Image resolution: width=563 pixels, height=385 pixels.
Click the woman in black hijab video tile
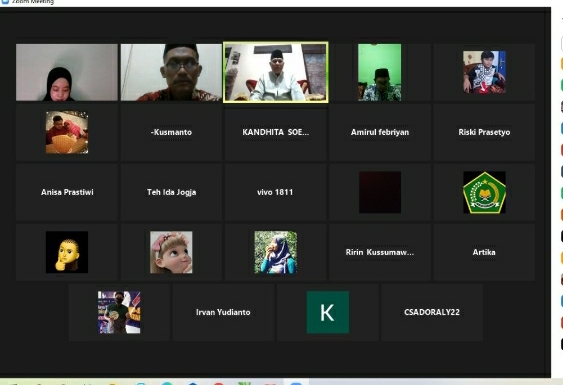click(x=67, y=72)
